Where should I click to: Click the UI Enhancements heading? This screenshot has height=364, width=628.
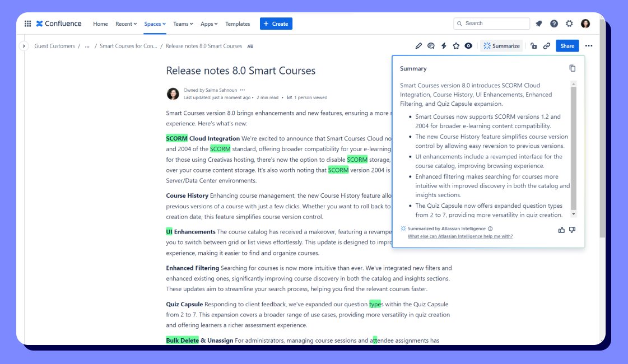(x=190, y=232)
